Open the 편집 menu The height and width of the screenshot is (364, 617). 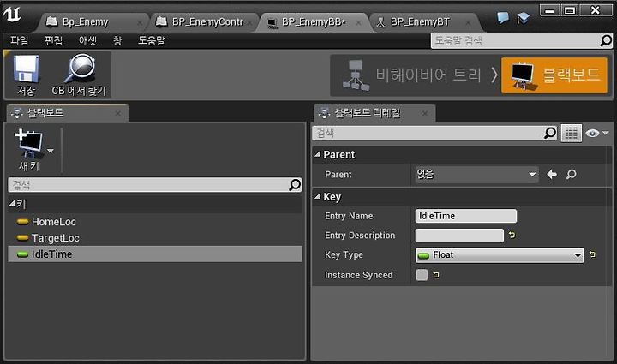[53, 40]
